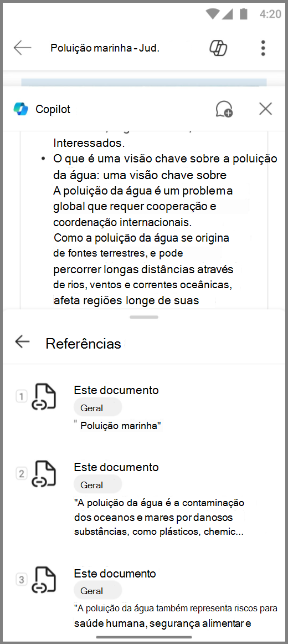
Task: Tap the line "substâncias, como plásticos, chemic..."
Action: pos(159,532)
